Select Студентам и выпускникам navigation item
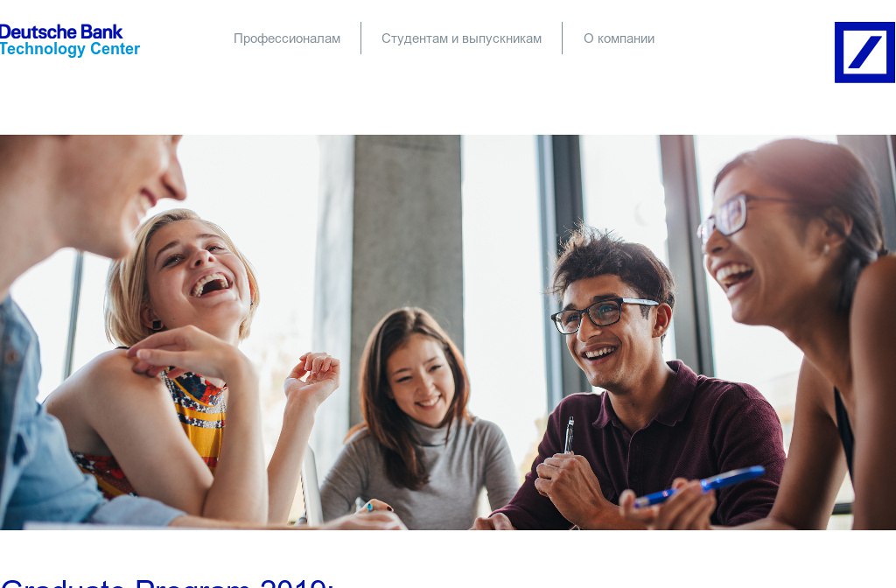896x588 pixels. (x=461, y=38)
